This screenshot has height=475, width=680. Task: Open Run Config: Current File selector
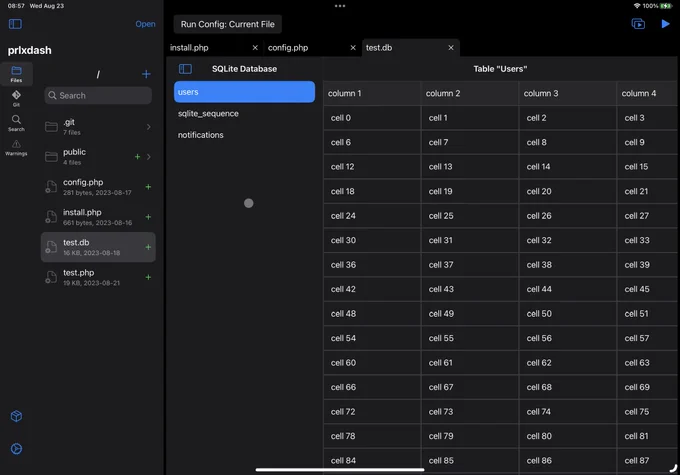[x=228, y=24]
